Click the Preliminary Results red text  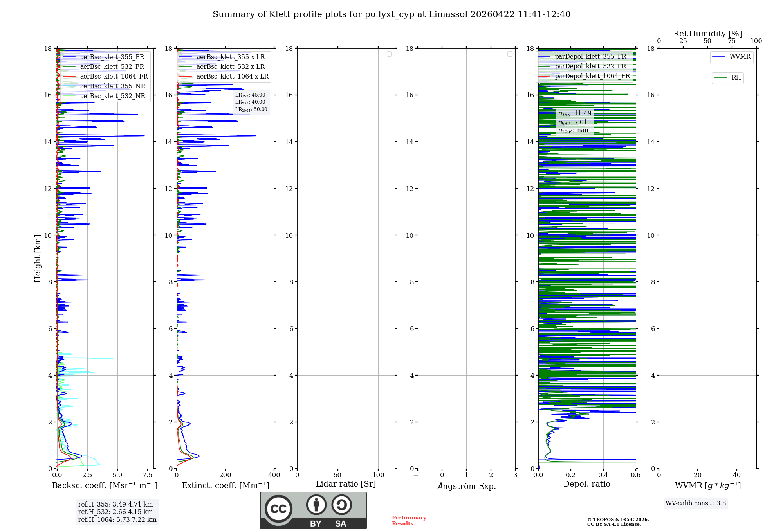pyautogui.click(x=409, y=520)
